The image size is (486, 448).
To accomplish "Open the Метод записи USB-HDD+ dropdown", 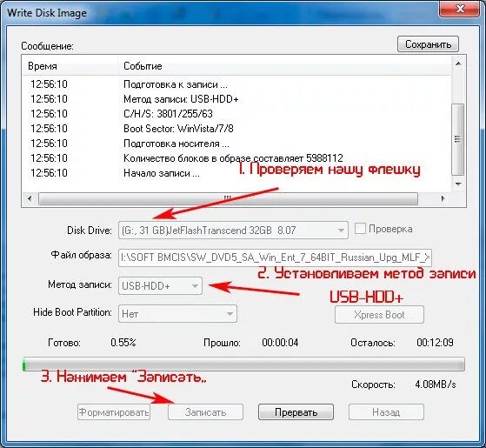I will [160, 285].
